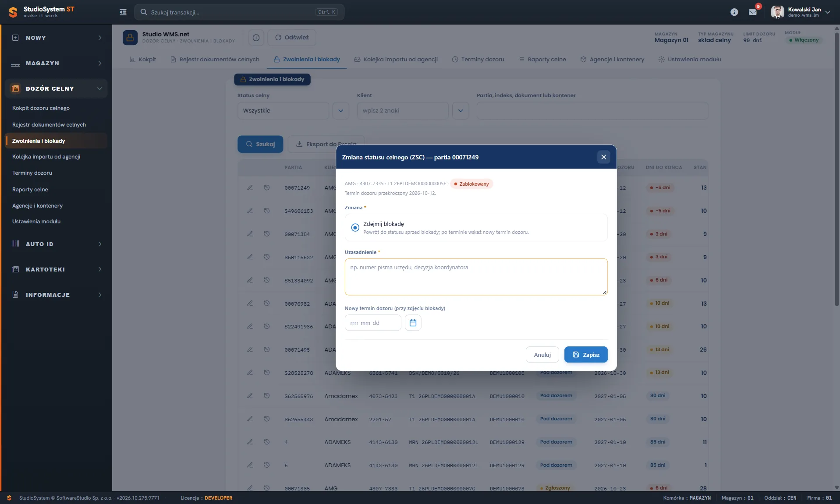Expand the MAGAZYN sidebar section
Screen dimensions: 840x504
[57, 63]
